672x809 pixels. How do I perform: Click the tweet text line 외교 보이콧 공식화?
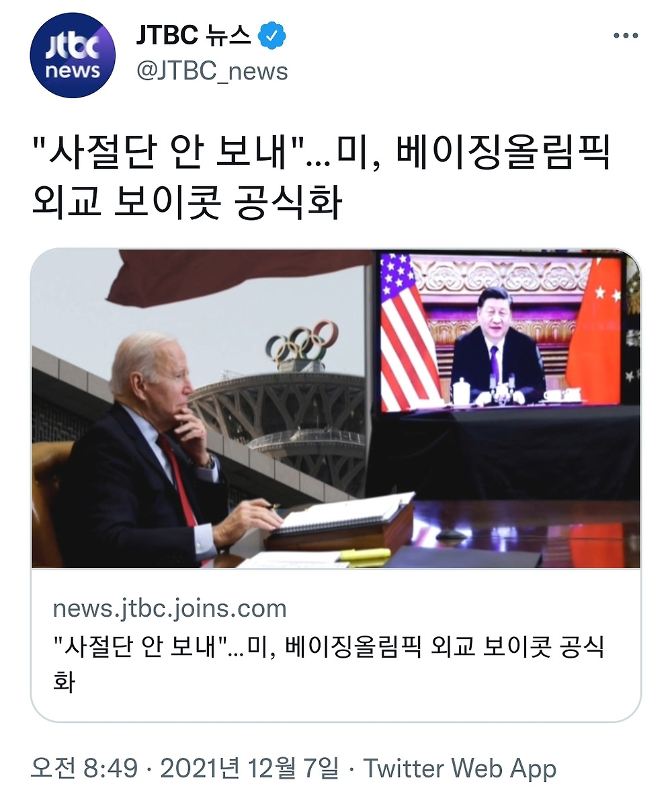(x=187, y=202)
